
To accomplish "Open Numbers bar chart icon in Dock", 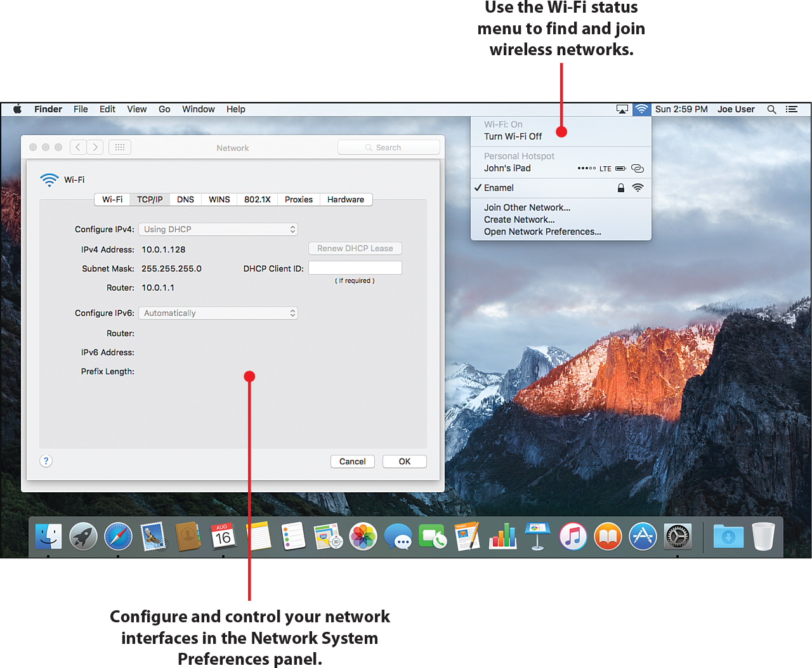I will pos(503,537).
